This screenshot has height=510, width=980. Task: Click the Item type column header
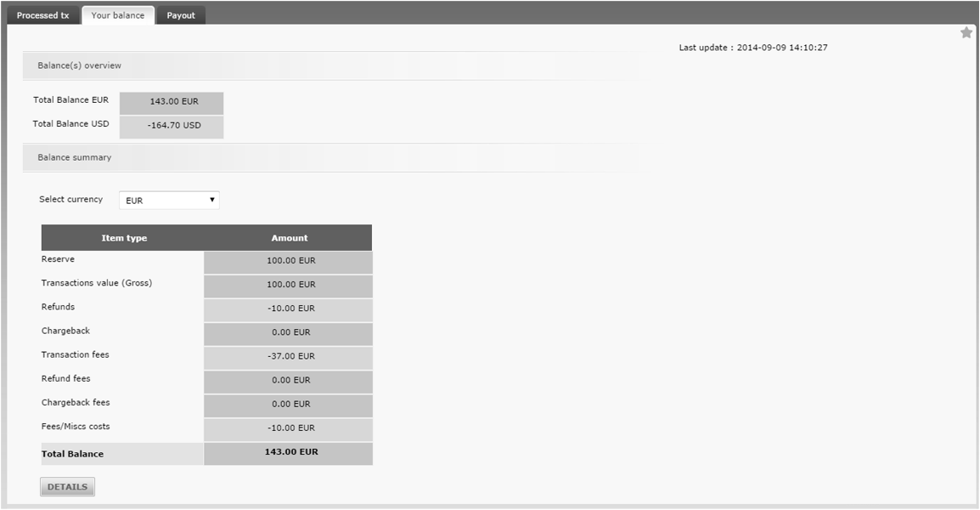tap(124, 238)
